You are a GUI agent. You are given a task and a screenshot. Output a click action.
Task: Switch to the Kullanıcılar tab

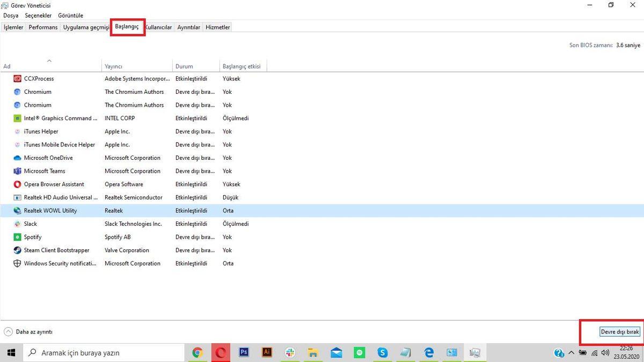[158, 27]
